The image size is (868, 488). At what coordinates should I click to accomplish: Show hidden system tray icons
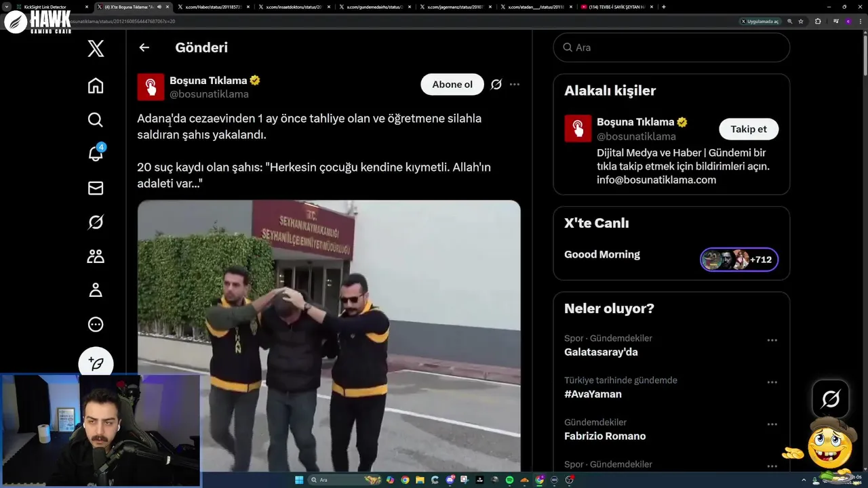804,480
